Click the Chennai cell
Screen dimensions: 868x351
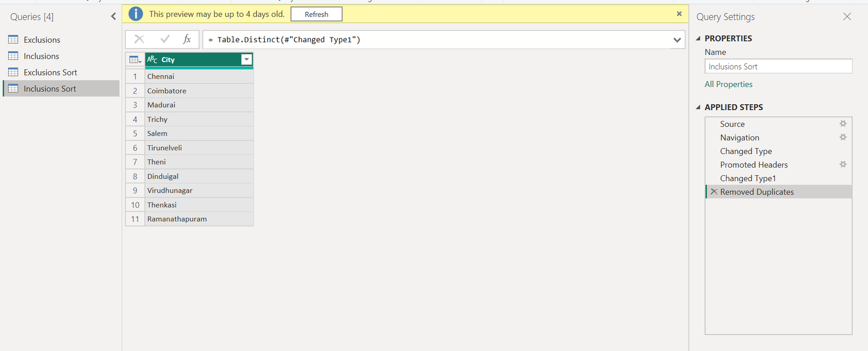pyautogui.click(x=199, y=76)
